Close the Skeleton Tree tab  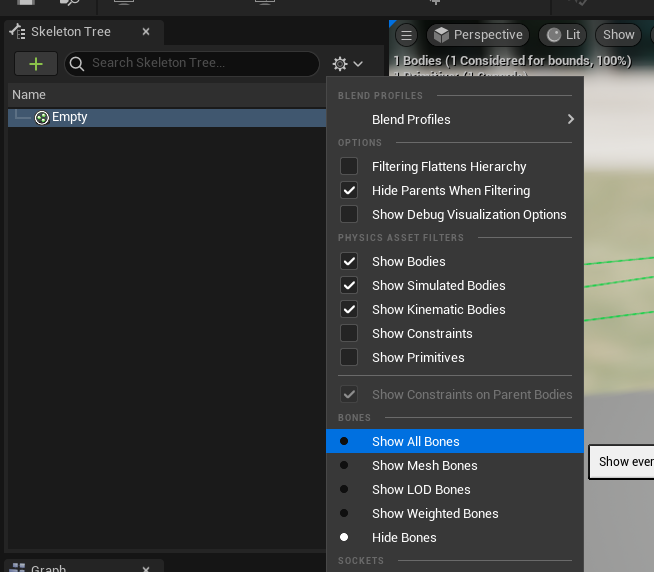[x=146, y=32]
